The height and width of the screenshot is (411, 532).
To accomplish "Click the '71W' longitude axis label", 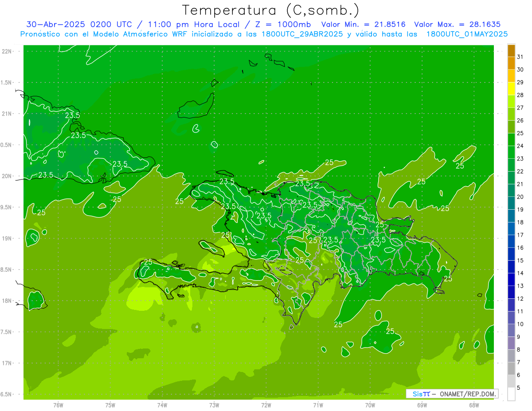I will pos(318,405).
